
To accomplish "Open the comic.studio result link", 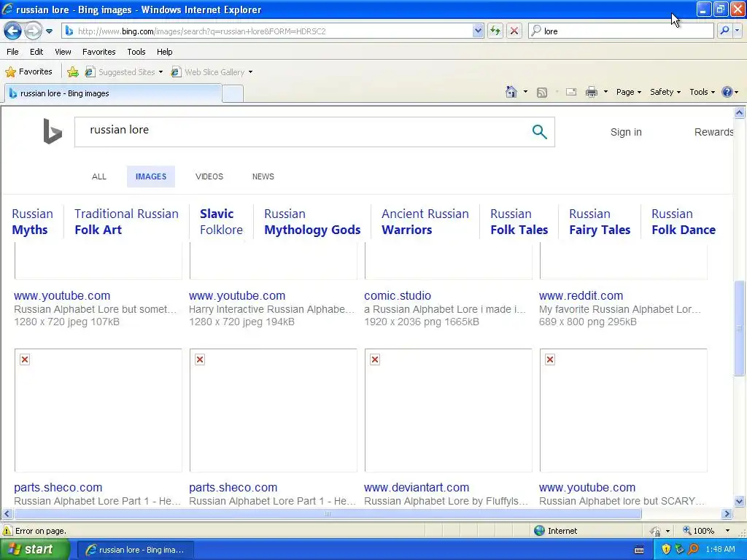I will [398, 296].
